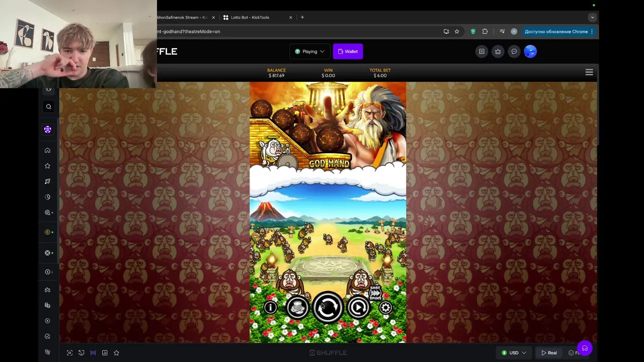The image size is (644, 362).
Task: Open the rocket icon in sidebar
Action: tap(47, 182)
